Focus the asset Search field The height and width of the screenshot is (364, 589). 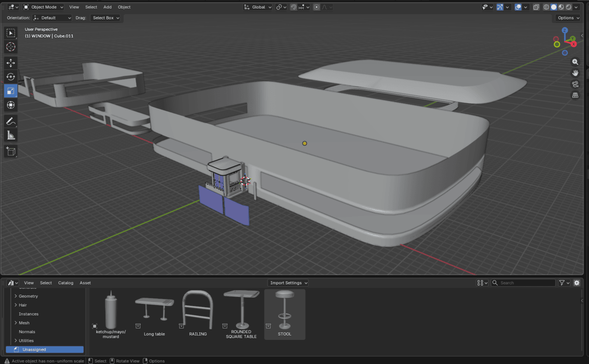[523, 283]
